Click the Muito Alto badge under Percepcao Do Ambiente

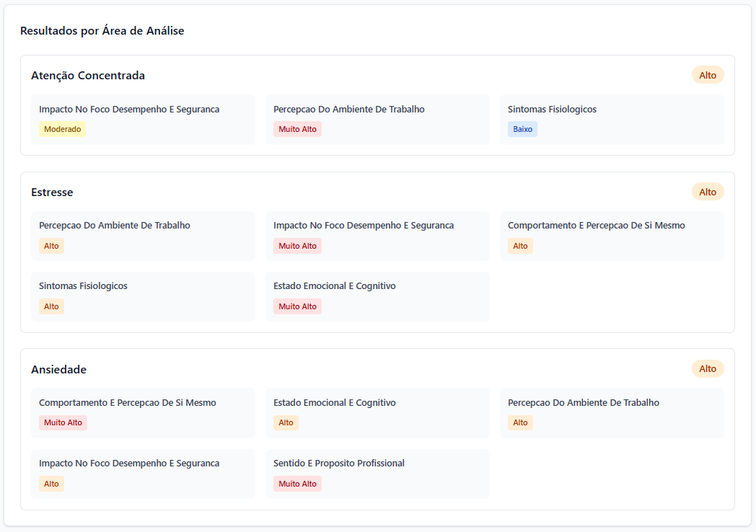[x=297, y=128]
